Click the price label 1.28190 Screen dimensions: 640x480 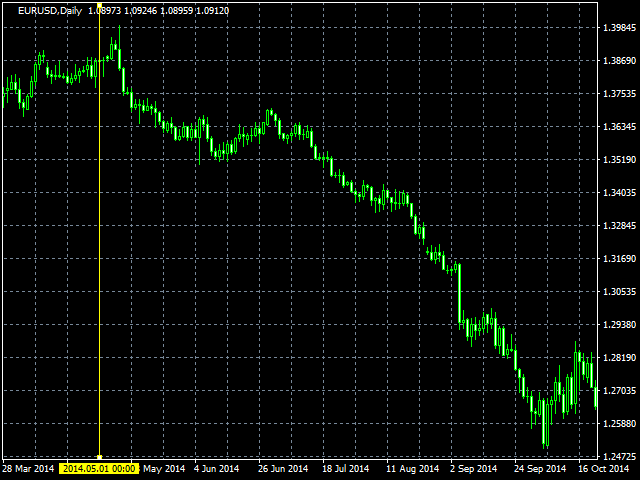click(x=619, y=358)
